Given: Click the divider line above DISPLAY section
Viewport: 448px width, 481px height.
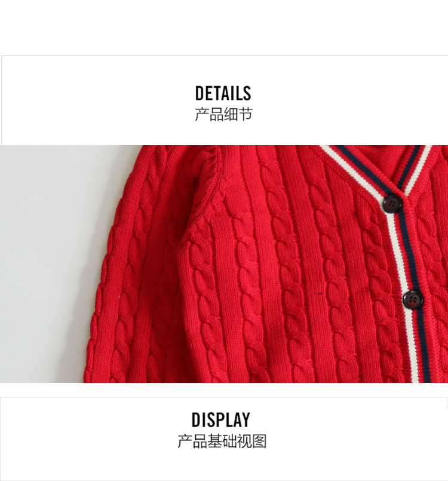Looking at the screenshot, I should (224, 397).
